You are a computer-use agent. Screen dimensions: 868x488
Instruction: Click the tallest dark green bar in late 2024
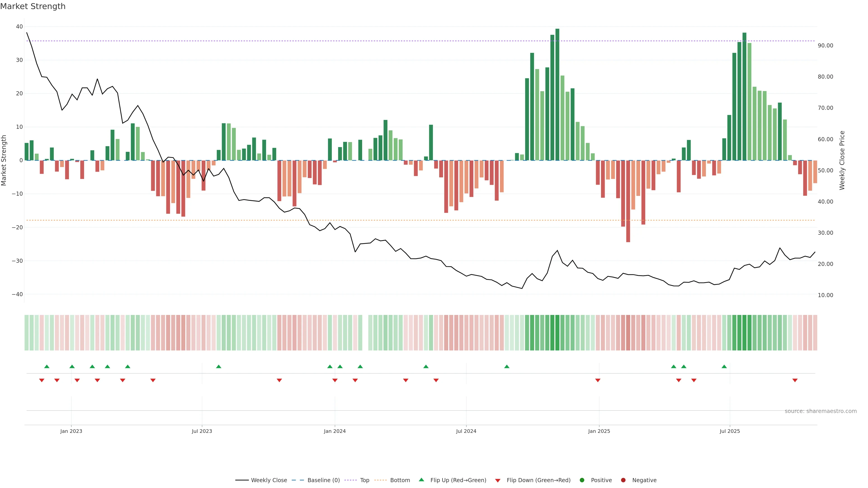point(557,94)
